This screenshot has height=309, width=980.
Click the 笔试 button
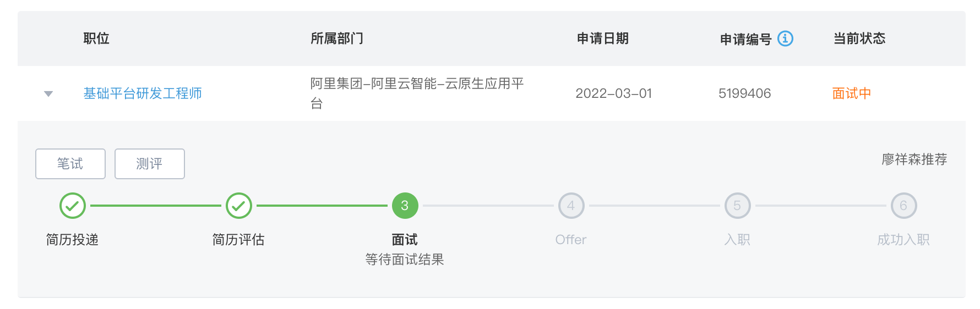(x=70, y=164)
